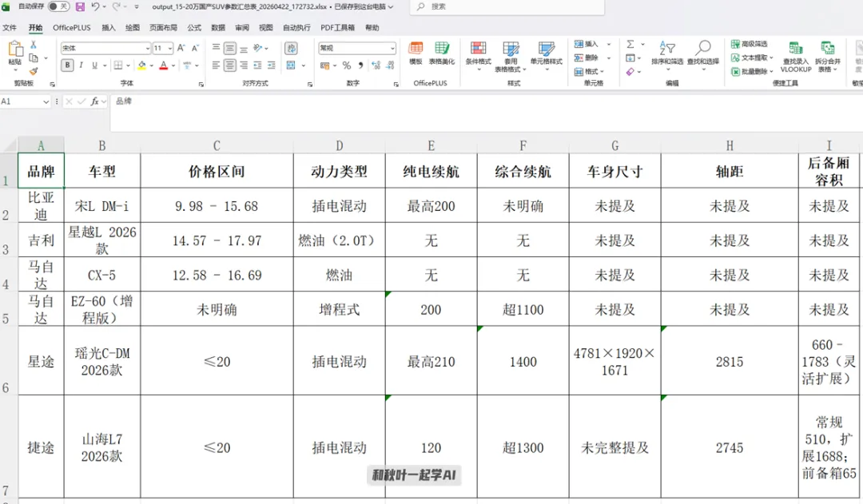Toggle Center horizontal alignment
The height and width of the screenshot is (504, 863).
229,65
